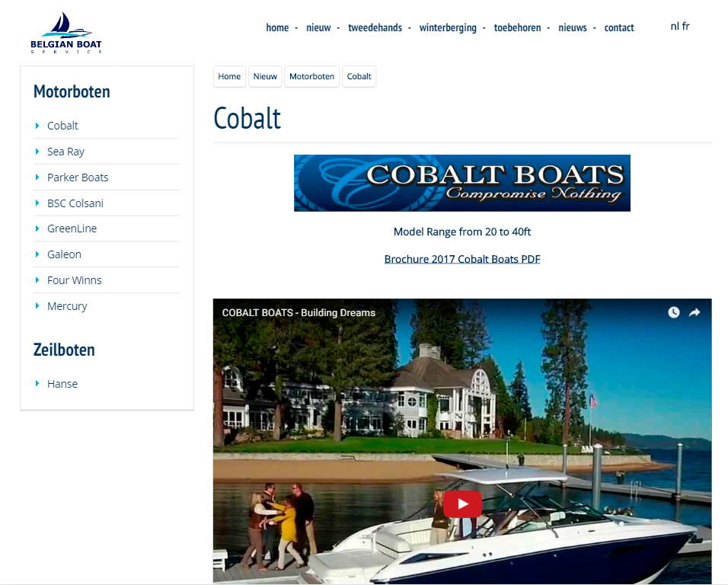Click the video title COBALT BOATS - Building Dreams
This screenshot has height=585, width=728.
[x=299, y=313]
